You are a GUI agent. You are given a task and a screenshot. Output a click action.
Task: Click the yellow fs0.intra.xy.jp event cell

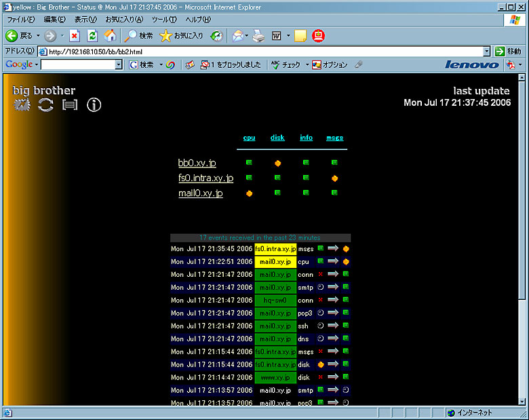coord(275,249)
